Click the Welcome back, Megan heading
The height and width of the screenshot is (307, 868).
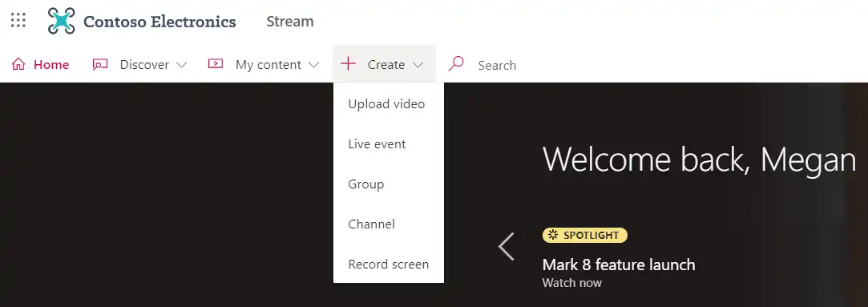[x=700, y=160]
